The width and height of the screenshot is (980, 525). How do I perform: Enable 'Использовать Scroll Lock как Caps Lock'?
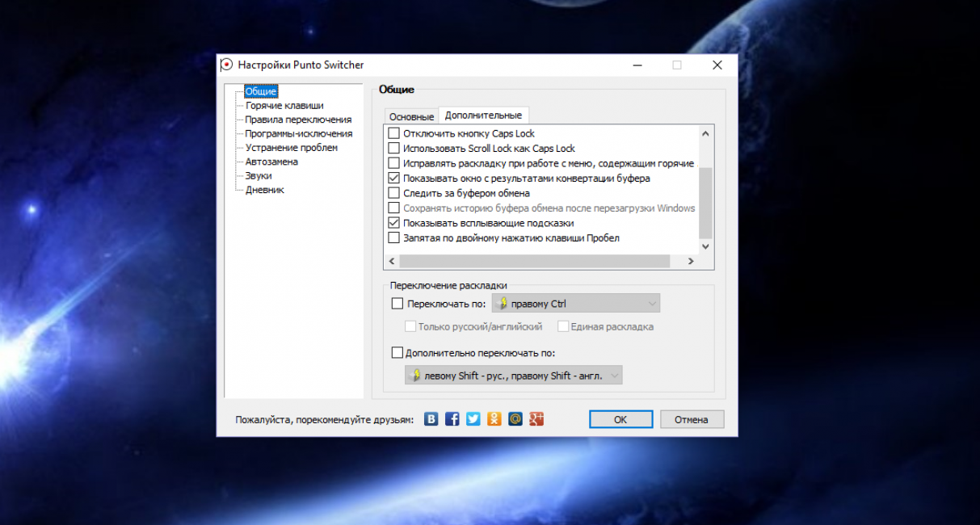[394, 149]
